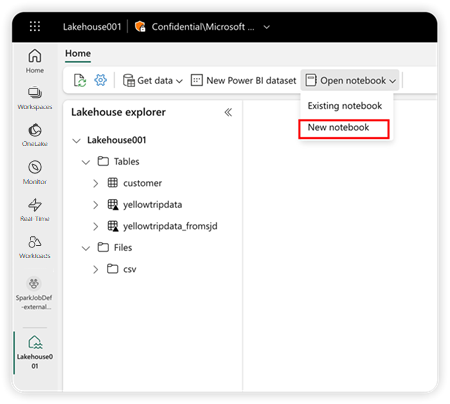This screenshot has height=404, width=450.
Task: Click the Home icon in sidebar
Action: click(x=35, y=56)
